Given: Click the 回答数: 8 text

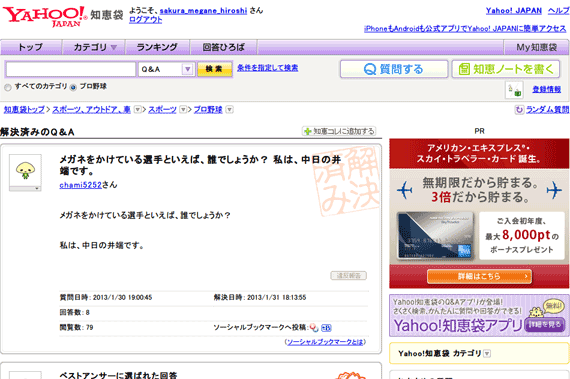Looking at the screenshot, I should coord(75,313).
